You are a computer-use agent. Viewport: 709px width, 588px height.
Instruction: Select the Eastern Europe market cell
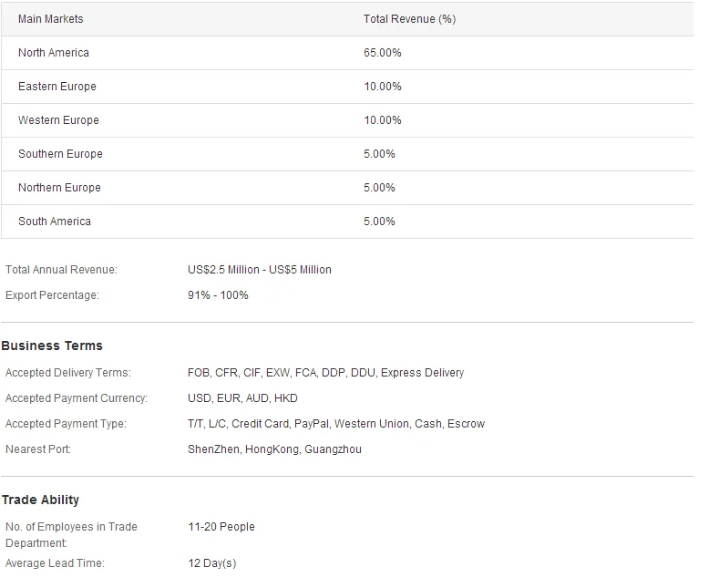click(57, 87)
